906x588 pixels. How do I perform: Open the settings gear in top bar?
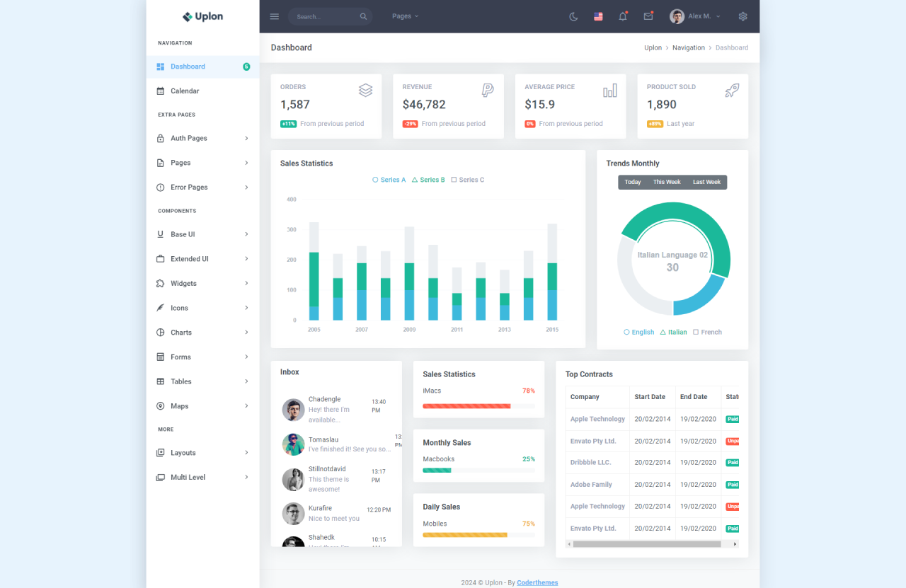(x=742, y=16)
